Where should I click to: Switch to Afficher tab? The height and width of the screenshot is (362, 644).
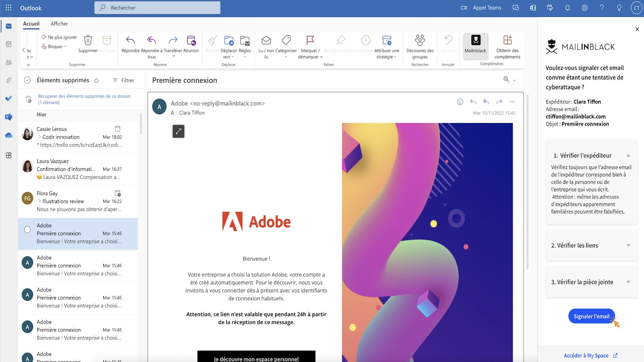tap(59, 24)
